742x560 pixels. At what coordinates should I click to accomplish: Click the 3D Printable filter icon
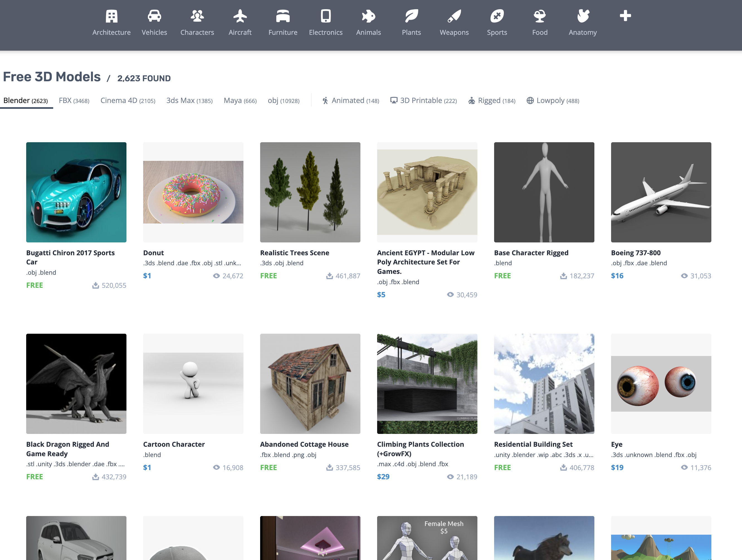[394, 100]
